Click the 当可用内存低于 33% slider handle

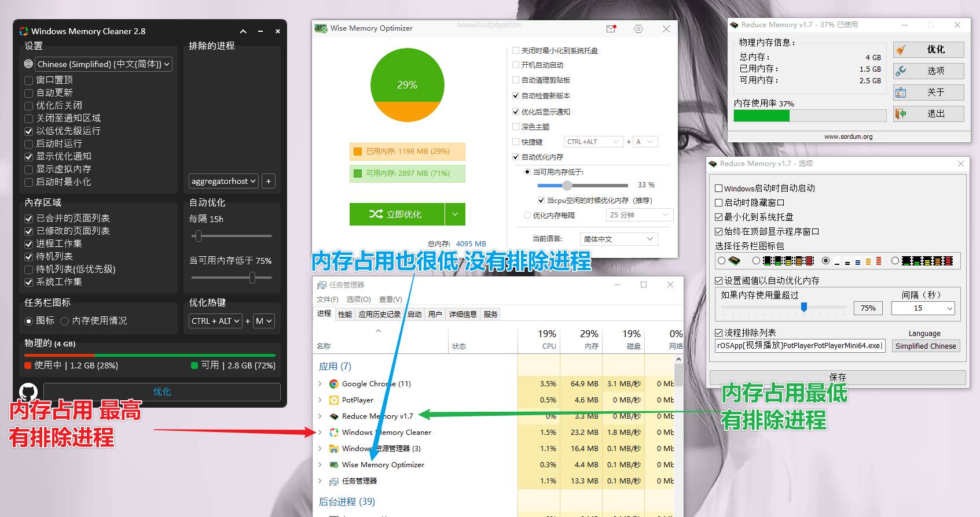567,186
